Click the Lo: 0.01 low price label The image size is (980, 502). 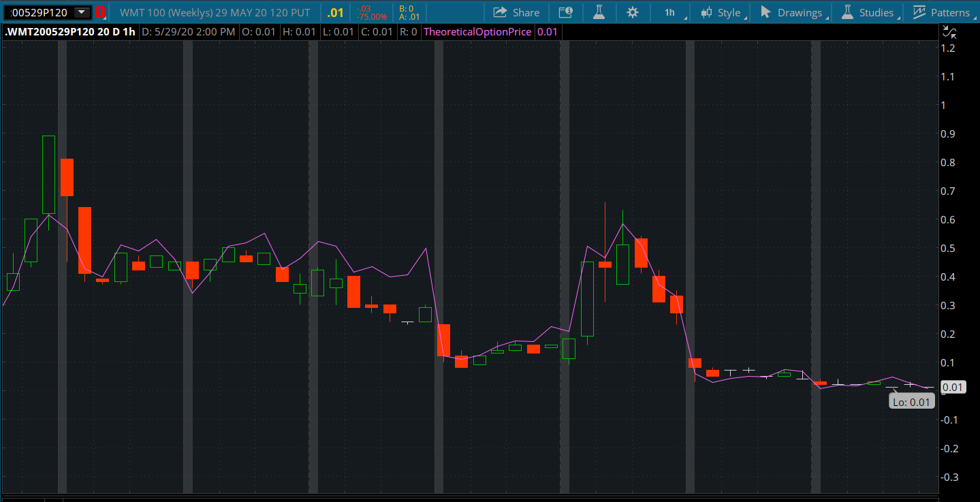[911, 402]
